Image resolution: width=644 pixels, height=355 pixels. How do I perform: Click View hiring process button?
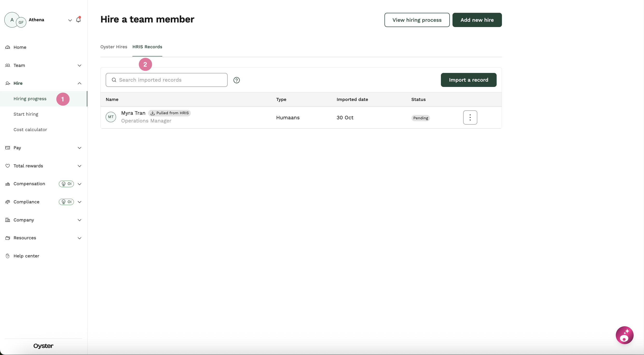pos(417,20)
